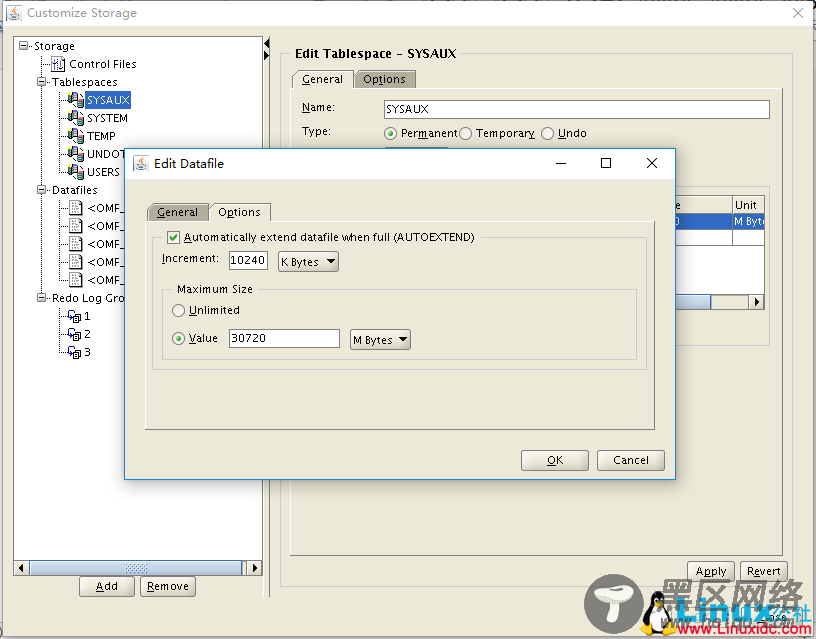Confirm the datafile changes with OK
The image size is (816, 639).
point(555,461)
